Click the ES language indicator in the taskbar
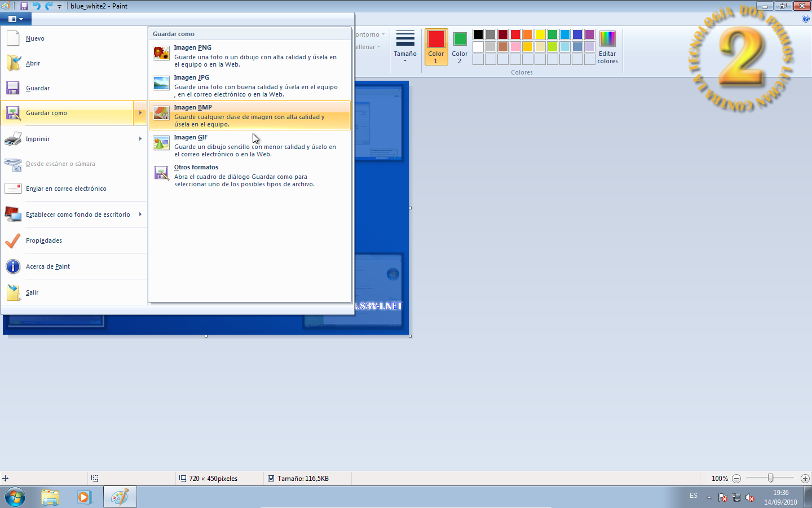Image resolution: width=812 pixels, height=508 pixels. coord(693,496)
